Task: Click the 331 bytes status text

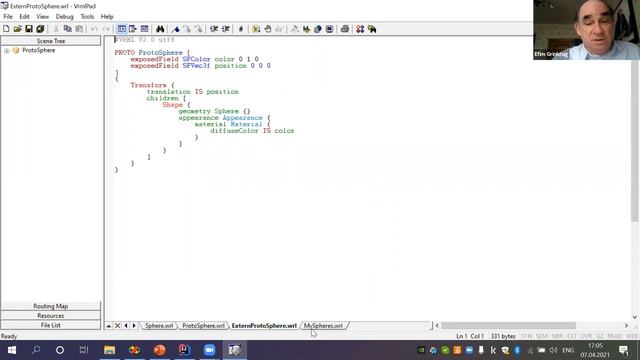Action: click(x=503, y=336)
